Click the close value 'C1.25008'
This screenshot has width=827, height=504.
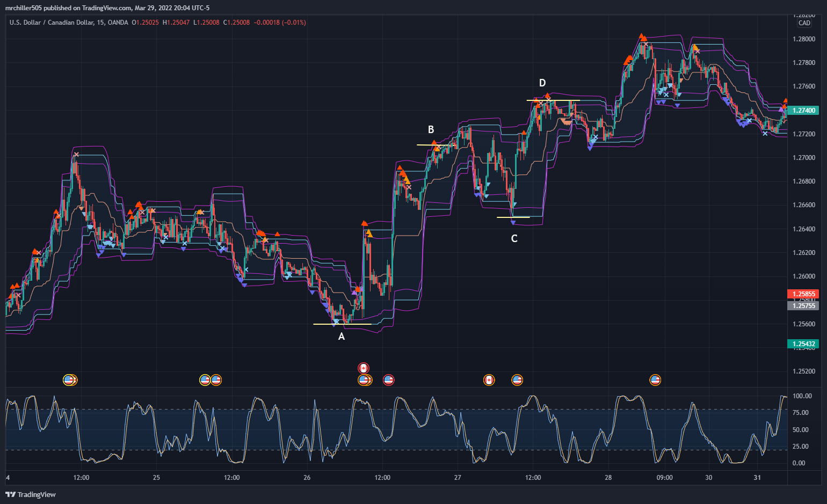click(236, 23)
